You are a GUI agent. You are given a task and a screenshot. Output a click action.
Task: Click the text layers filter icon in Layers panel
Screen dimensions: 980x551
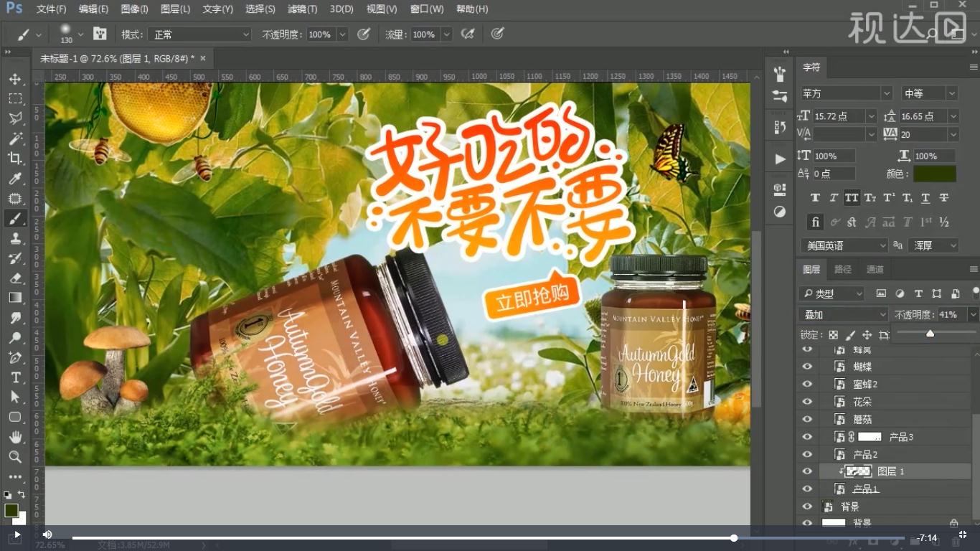918,293
